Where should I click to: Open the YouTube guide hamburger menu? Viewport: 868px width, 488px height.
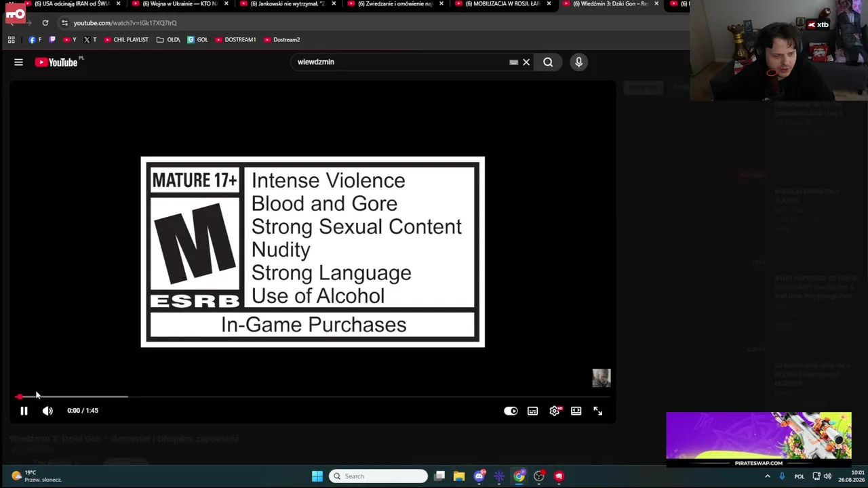(x=18, y=62)
